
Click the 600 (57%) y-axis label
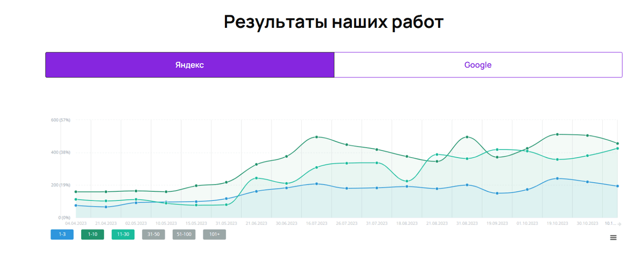[x=61, y=120]
